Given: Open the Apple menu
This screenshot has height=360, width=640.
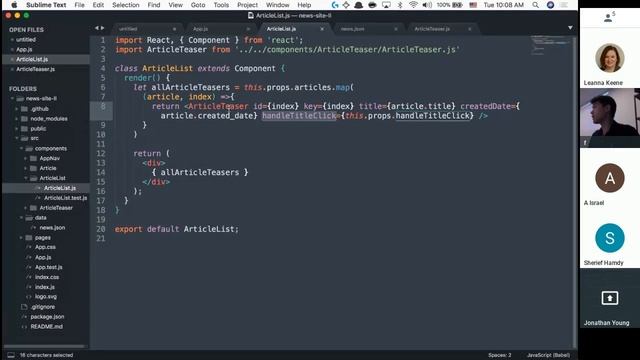Looking at the screenshot, I should tap(14, 5).
